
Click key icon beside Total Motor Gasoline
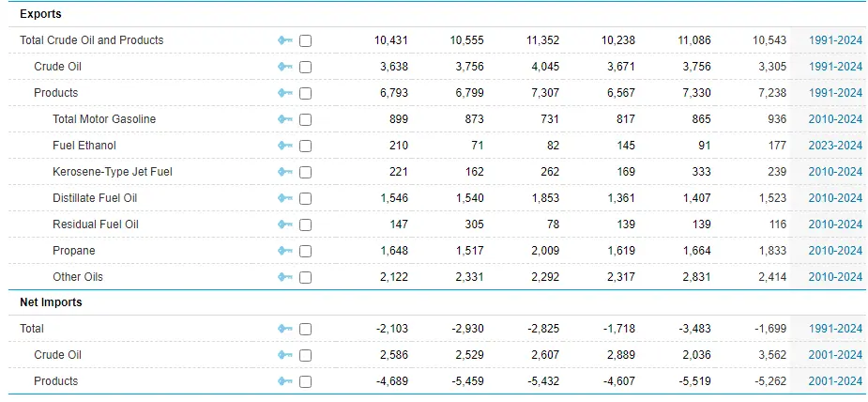click(285, 119)
